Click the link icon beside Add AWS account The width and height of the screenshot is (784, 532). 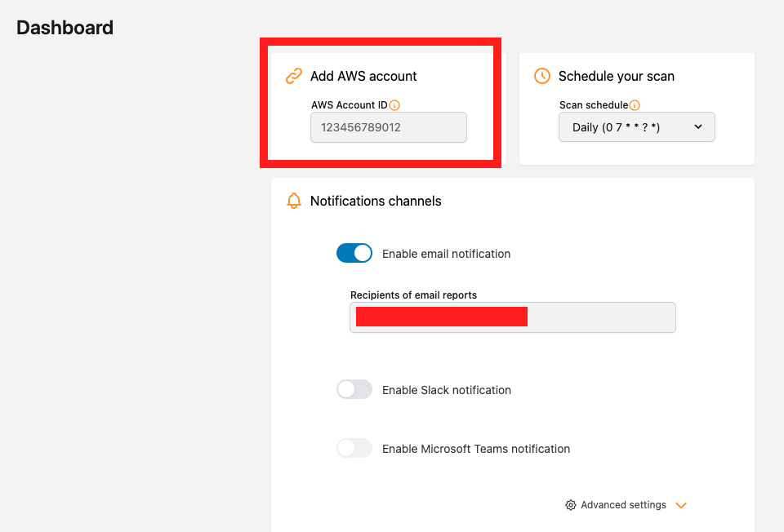(x=293, y=76)
